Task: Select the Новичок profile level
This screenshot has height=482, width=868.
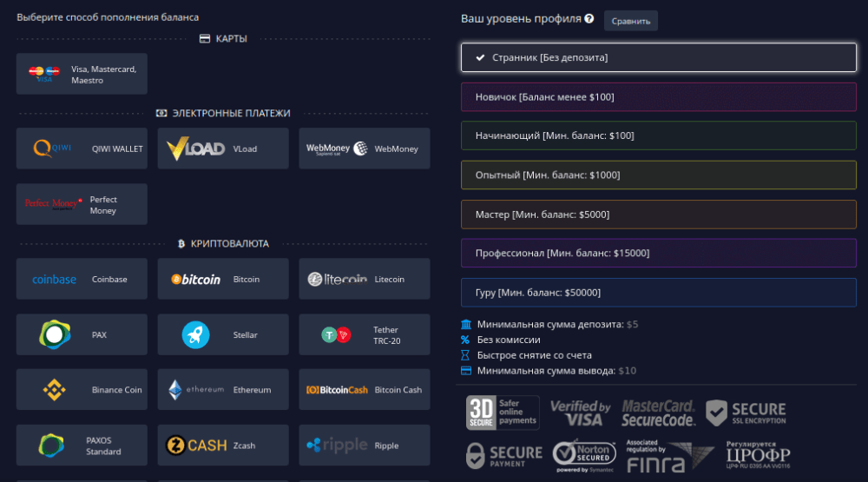Action: (x=658, y=97)
